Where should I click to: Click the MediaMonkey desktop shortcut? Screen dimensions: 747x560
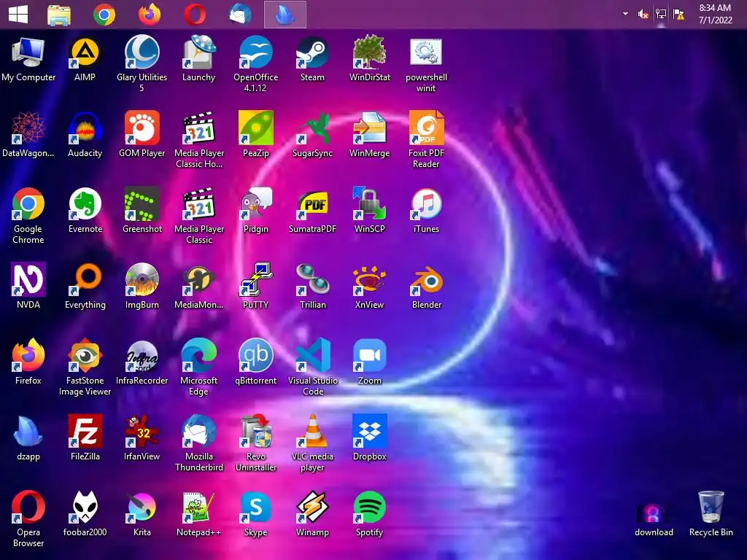[198, 280]
